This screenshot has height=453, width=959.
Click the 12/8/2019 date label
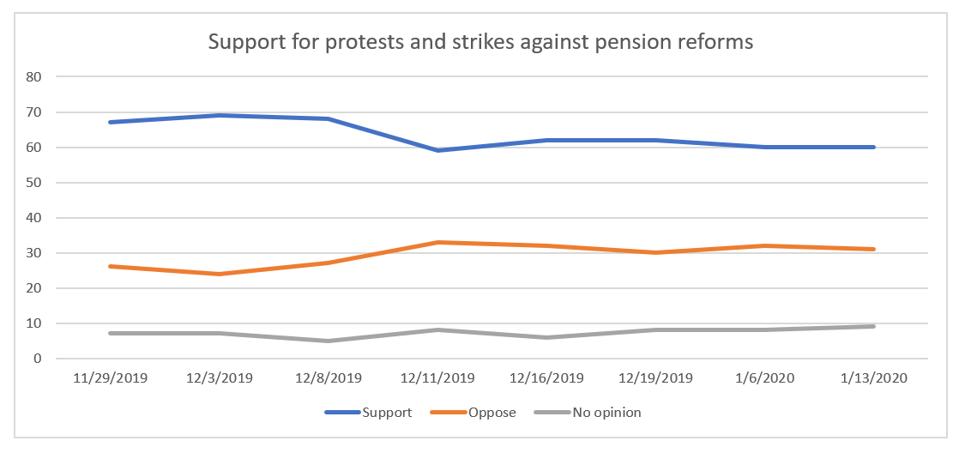click(330, 379)
